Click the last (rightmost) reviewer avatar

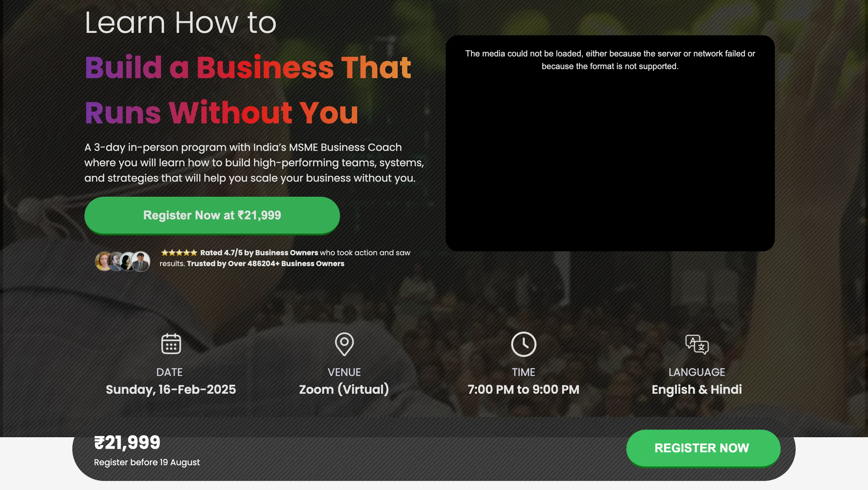pos(141,261)
